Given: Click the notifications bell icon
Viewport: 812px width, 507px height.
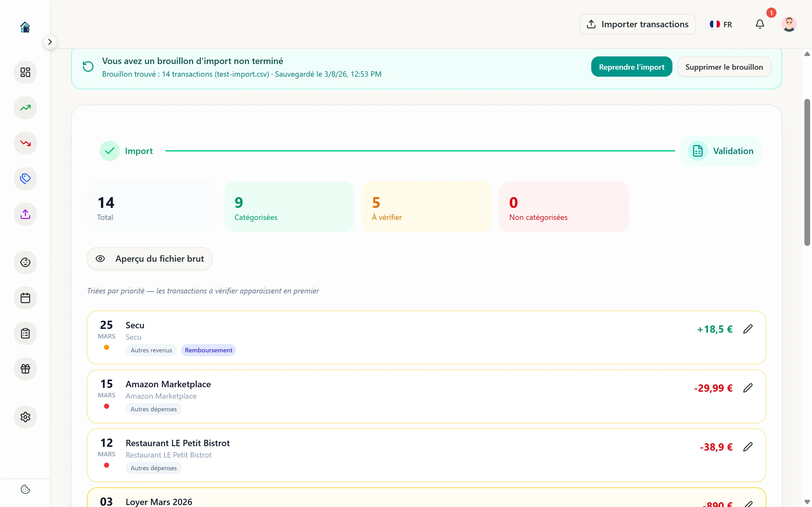Looking at the screenshot, I should [760, 24].
